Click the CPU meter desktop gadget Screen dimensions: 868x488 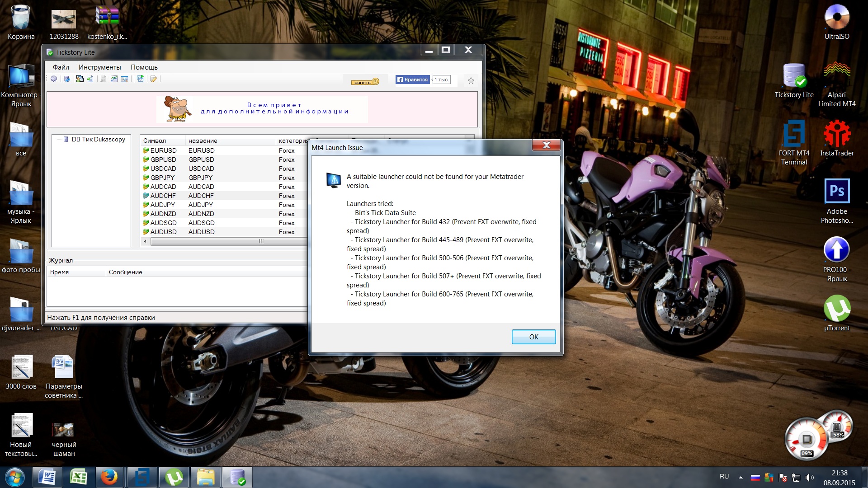click(x=807, y=439)
